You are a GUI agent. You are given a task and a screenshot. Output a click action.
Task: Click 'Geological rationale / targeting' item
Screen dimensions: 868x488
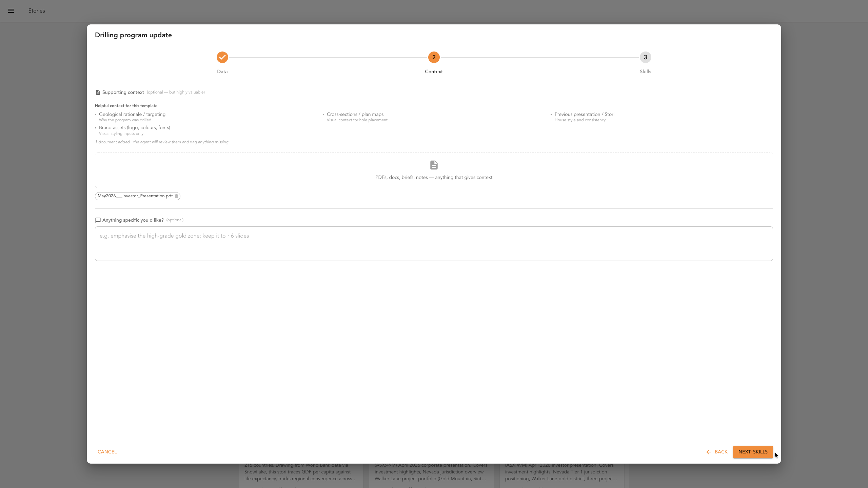click(x=132, y=114)
